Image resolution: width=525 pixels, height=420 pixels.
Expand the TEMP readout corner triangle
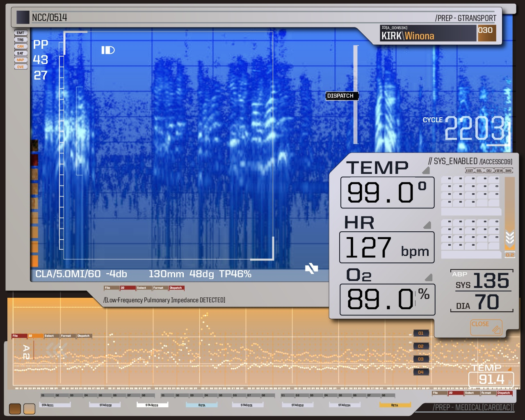426,170
